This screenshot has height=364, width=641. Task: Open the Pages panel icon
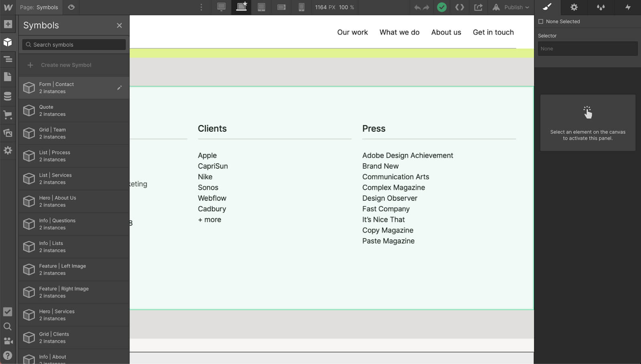point(8,77)
